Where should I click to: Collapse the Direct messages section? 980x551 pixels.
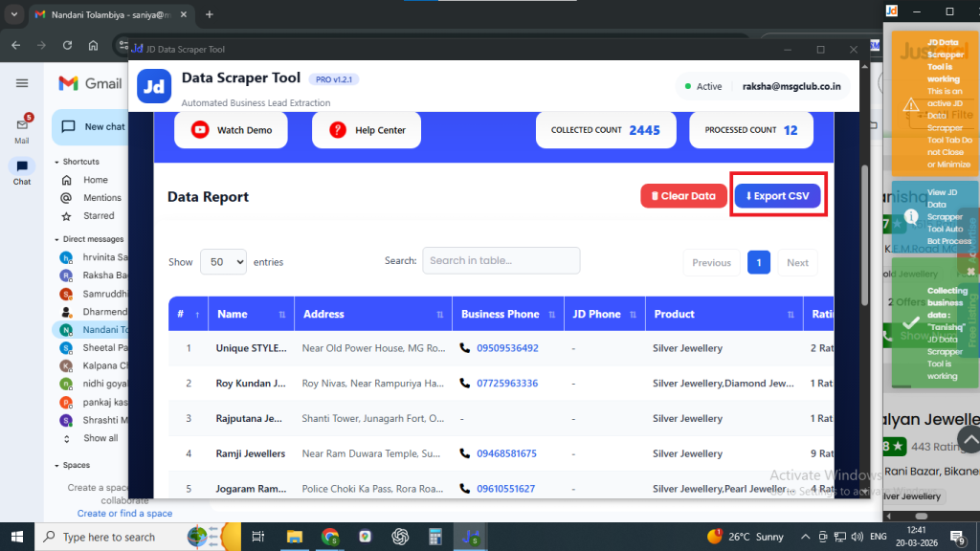[x=56, y=239]
